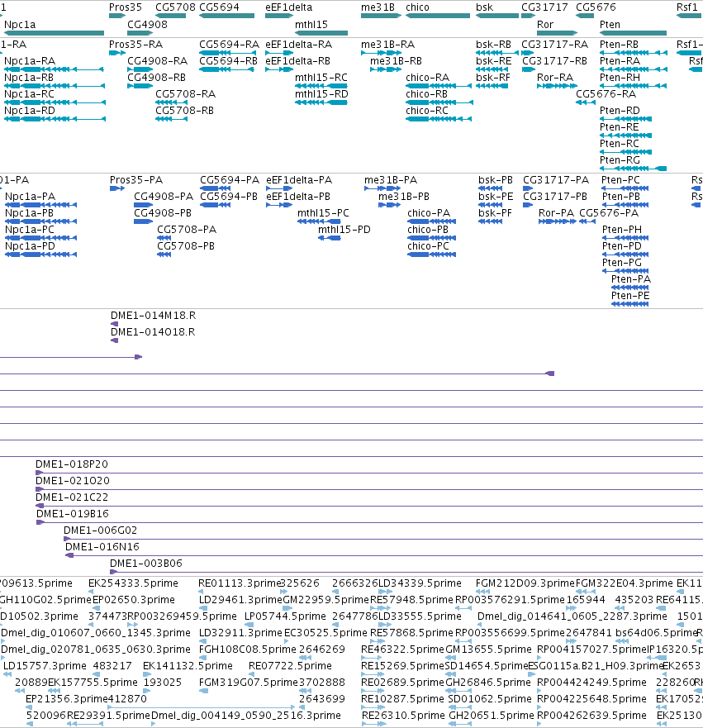The height and width of the screenshot is (728, 703).
Task: Select transcript mthl15-RD
Action: pos(321,94)
